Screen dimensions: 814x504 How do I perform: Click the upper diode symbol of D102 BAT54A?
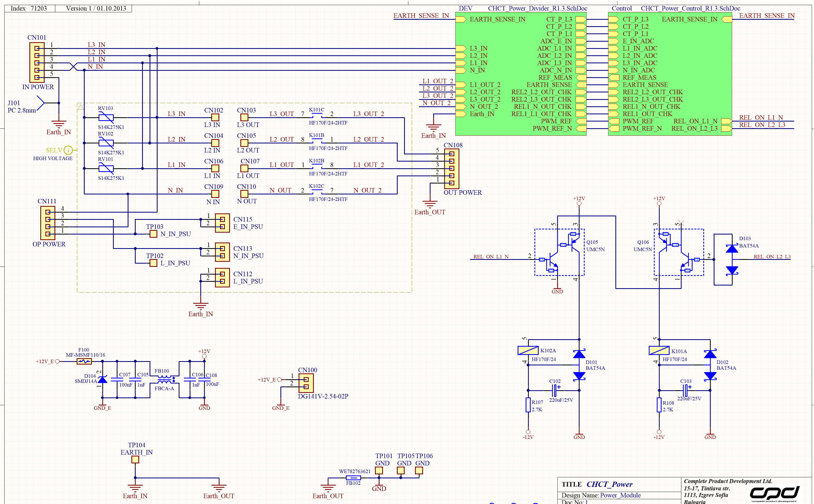click(710, 354)
